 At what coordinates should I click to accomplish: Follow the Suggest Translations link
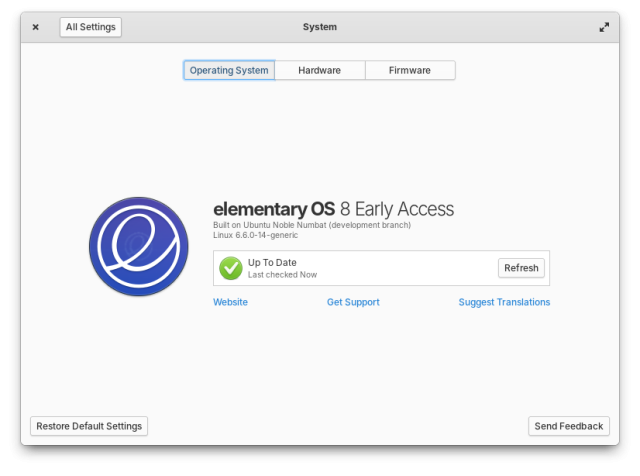pos(504,302)
